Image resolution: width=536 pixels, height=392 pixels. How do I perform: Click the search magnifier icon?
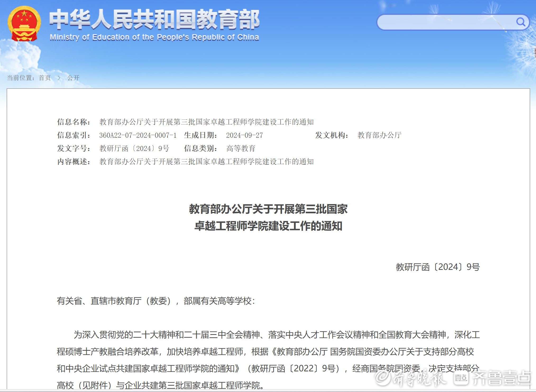(x=521, y=22)
